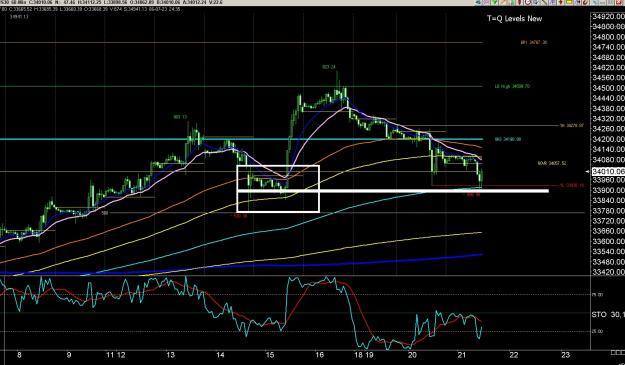Click the 34200.00 price axis label
The image size is (625, 365).
(609, 139)
